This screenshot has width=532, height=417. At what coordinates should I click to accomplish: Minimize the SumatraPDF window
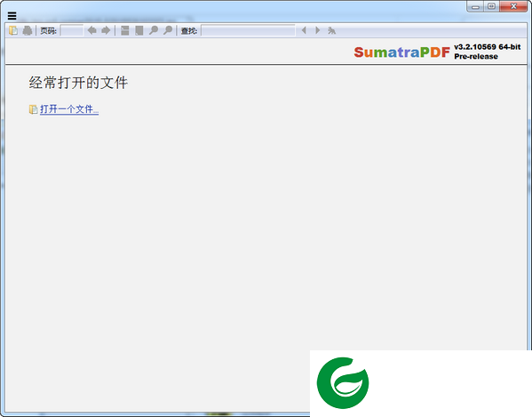pyautogui.click(x=476, y=6)
